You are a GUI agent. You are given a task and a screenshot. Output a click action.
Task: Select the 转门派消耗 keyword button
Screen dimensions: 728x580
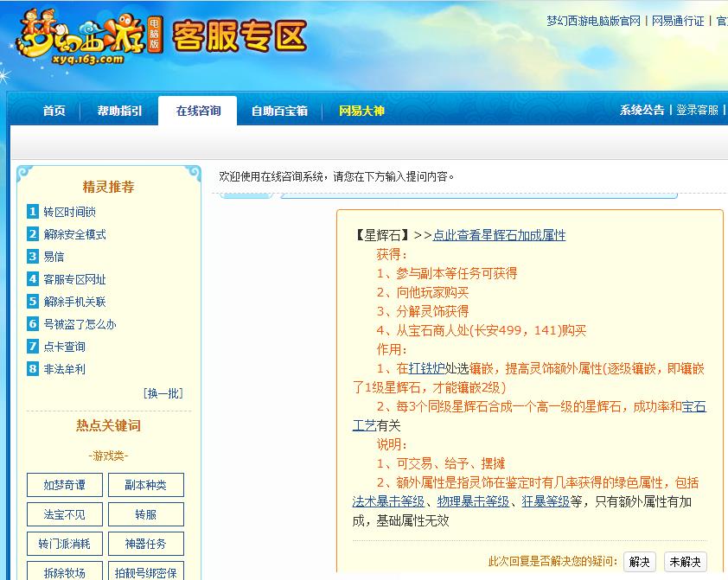tap(65, 544)
